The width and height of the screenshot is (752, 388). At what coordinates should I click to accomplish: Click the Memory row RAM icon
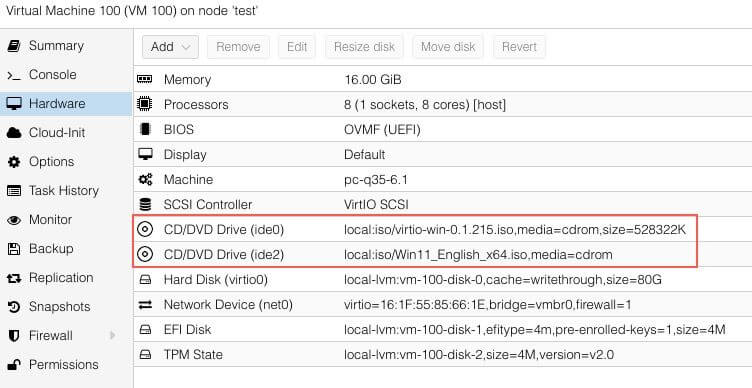tap(144, 79)
